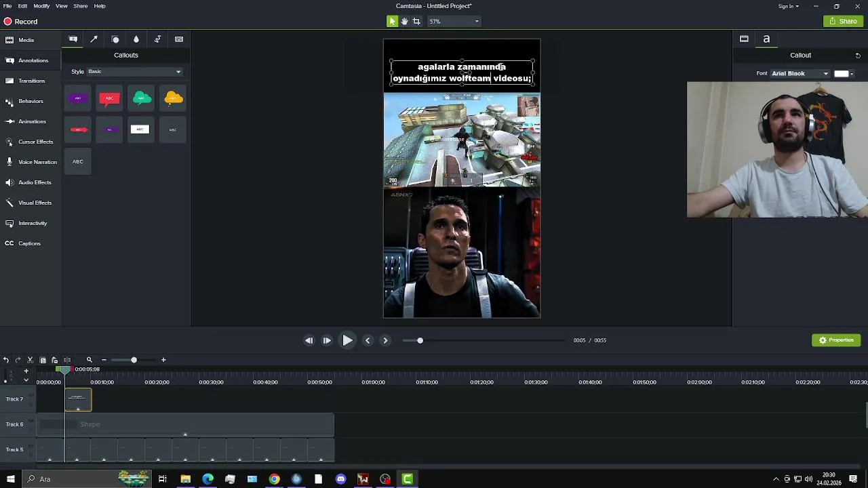Zoom out timeline with minus icon
Image resolution: width=868 pixels, height=488 pixels.
104,360
